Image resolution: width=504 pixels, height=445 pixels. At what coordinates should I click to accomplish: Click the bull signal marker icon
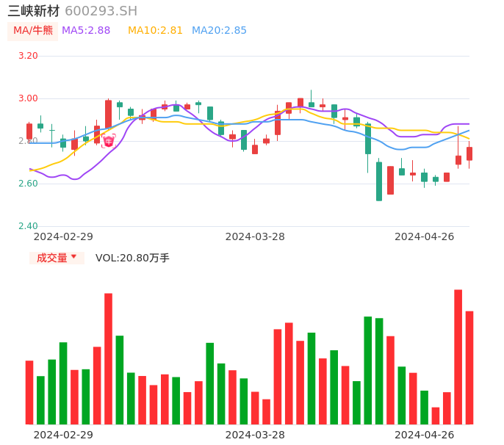coord(109,141)
